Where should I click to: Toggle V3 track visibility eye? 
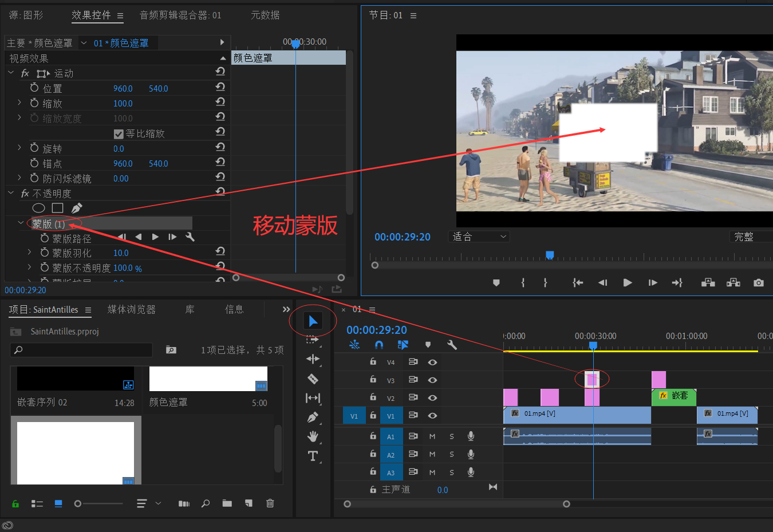(x=432, y=380)
